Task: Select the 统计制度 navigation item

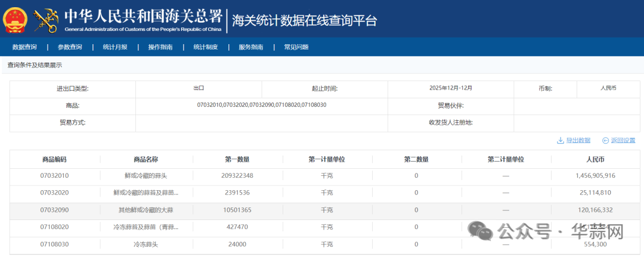Action: click(206, 47)
